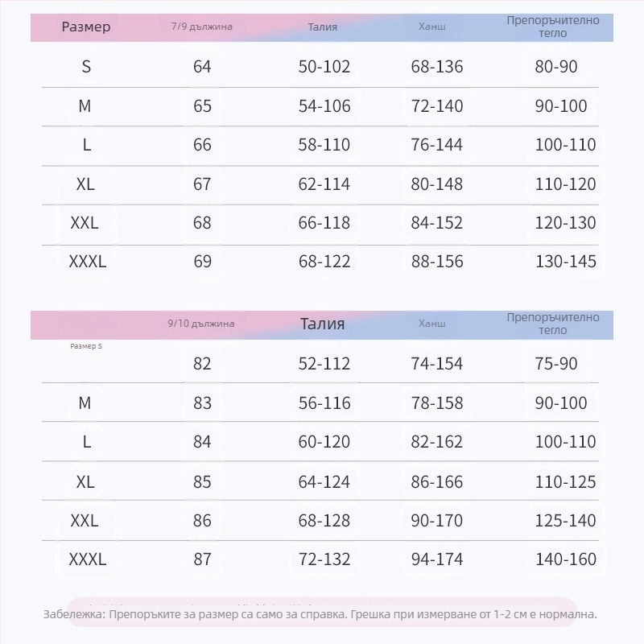
Task: Select length value 82 in second table
Action: 202,364
